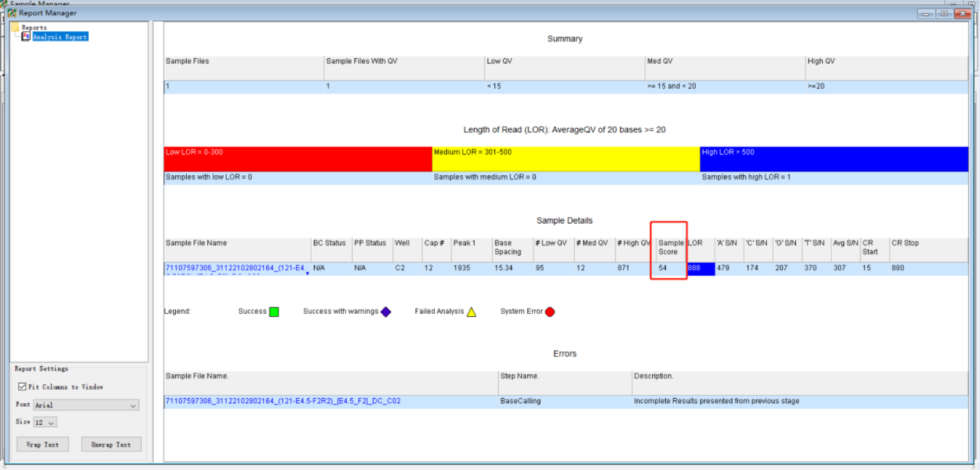Click 'Samples with high LOR = 1' text
Screen dimensions: 980x470
tap(746, 177)
